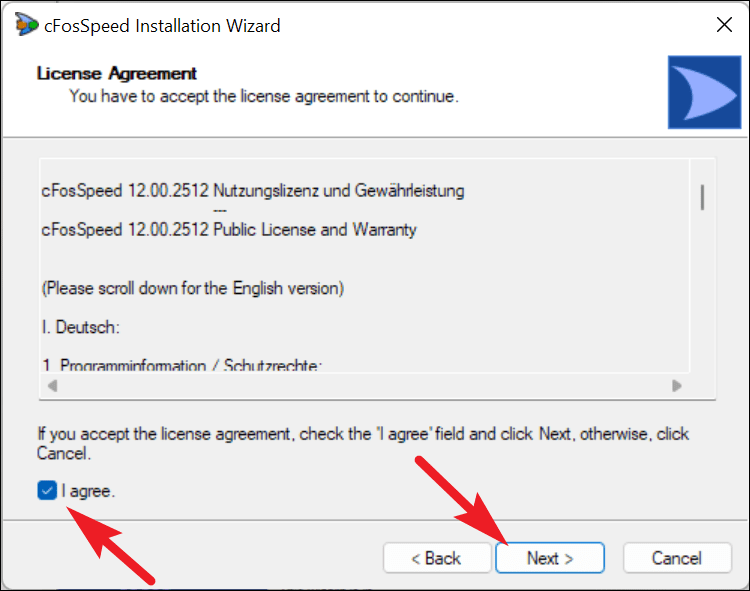Click the 'I. Deutsch:' section heading
Screen dimensions: 750x591
pyautogui.click(x=80, y=327)
